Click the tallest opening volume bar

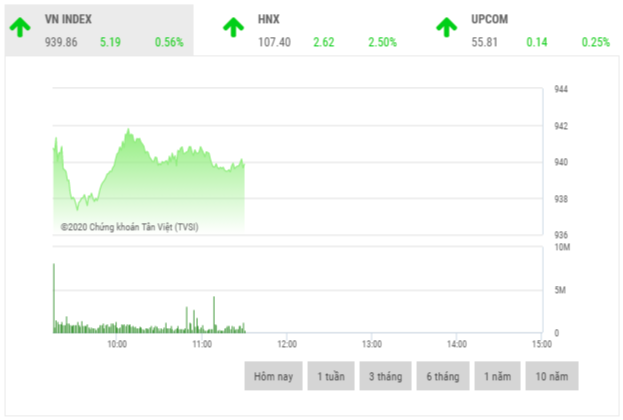click(x=54, y=295)
